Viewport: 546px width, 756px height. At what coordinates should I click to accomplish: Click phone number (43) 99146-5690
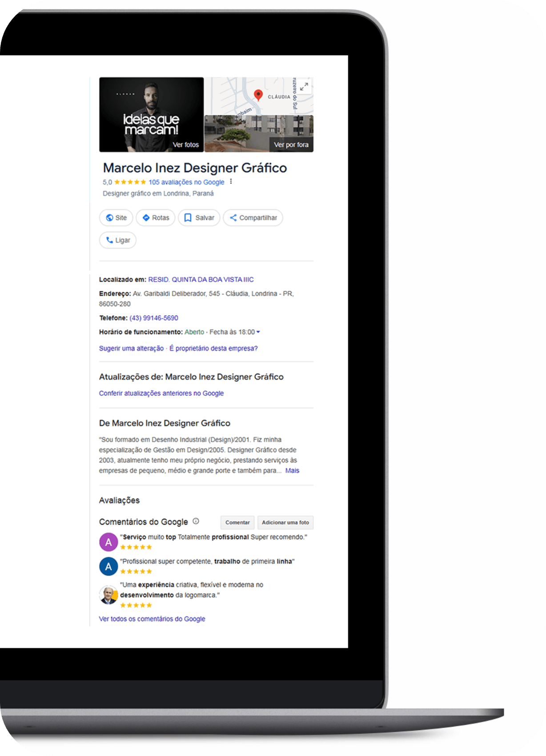(x=154, y=318)
